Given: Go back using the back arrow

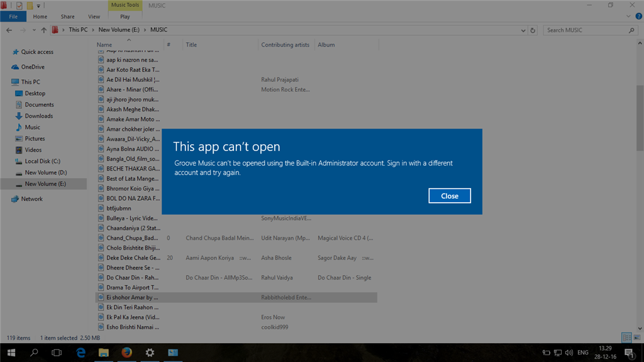Looking at the screenshot, I should coord(9,30).
